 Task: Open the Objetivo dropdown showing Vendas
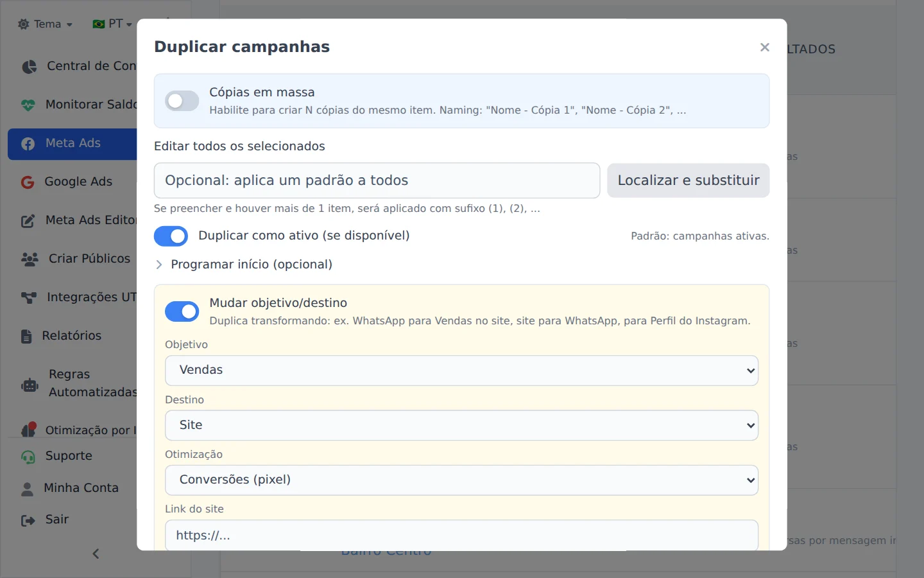point(461,371)
